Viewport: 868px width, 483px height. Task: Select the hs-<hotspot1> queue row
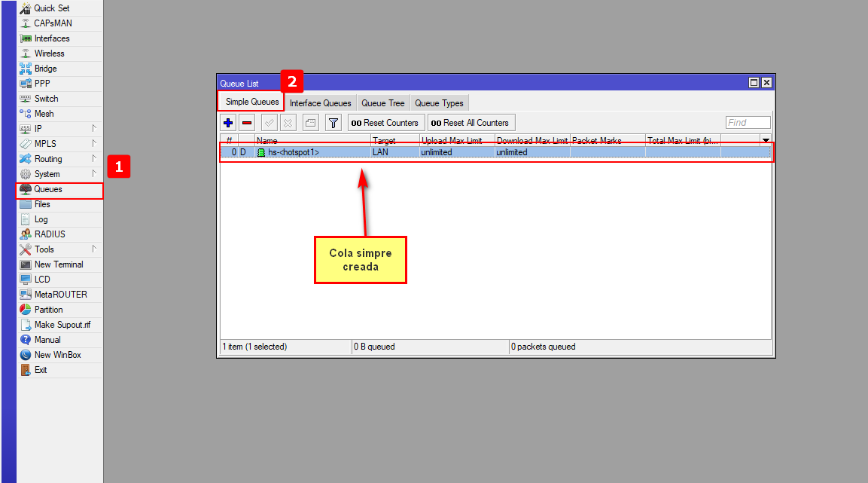pyautogui.click(x=294, y=152)
